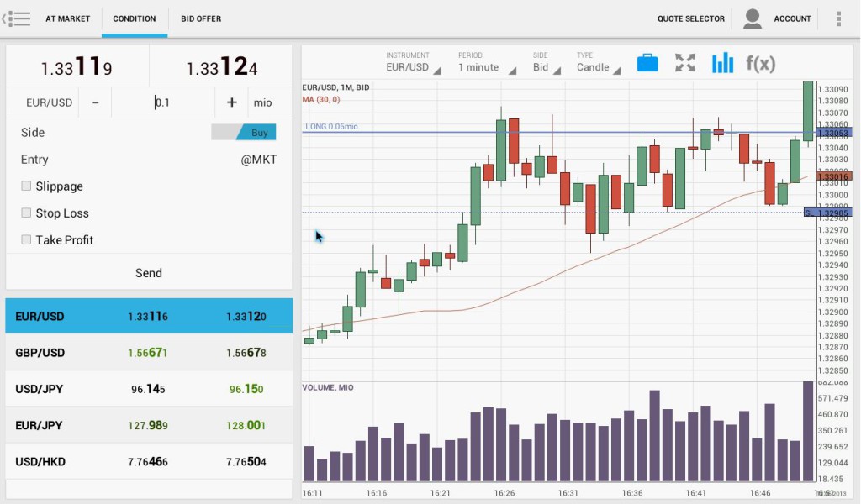861x504 pixels.
Task: Select the CONDITION tab
Action: pos(135,18)
